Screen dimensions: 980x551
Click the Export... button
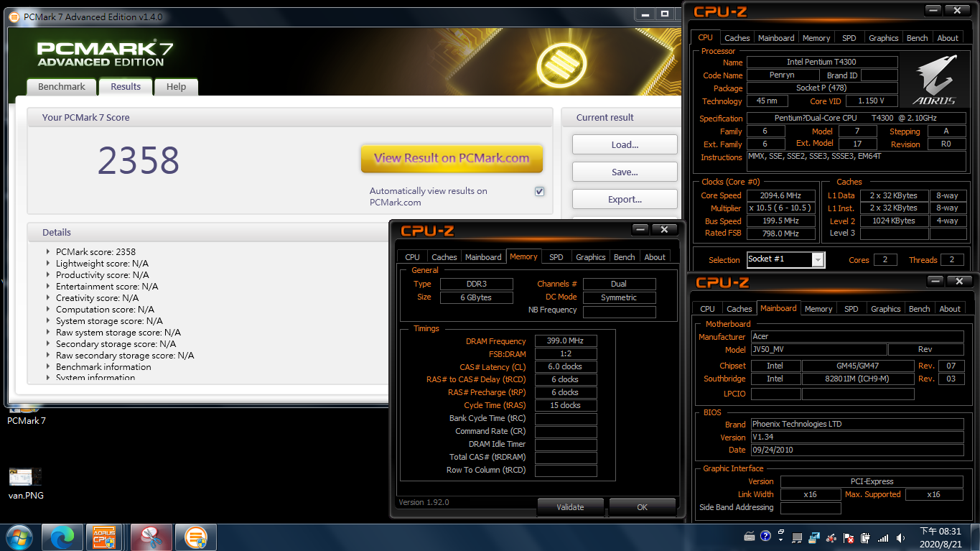coord(625,199)
